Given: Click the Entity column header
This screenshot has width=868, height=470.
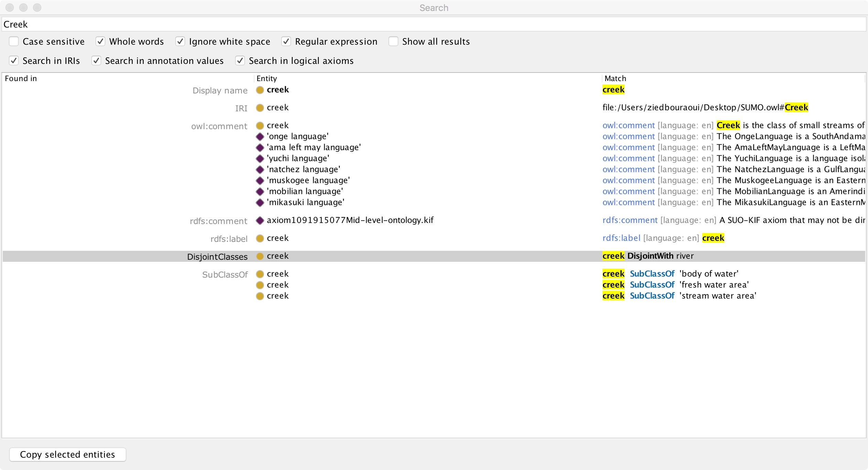Looking at the screenshot, I should (267, 78).
